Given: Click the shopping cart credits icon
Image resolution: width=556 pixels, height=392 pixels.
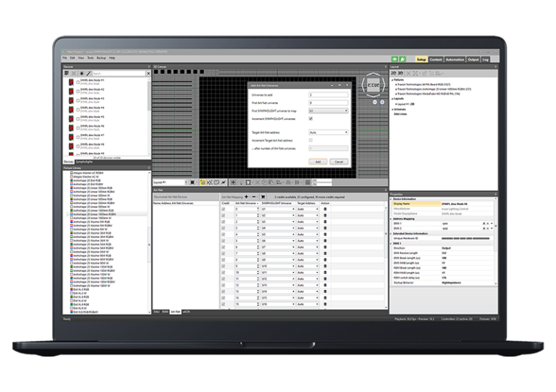Looking at the screenshot, I should 263,196.
